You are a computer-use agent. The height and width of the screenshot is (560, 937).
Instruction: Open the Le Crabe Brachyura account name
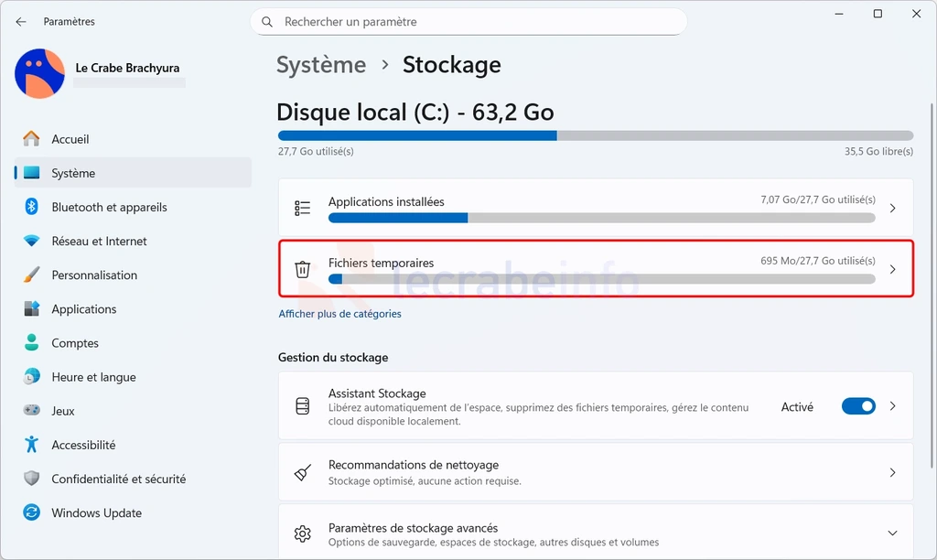(127, 68)
